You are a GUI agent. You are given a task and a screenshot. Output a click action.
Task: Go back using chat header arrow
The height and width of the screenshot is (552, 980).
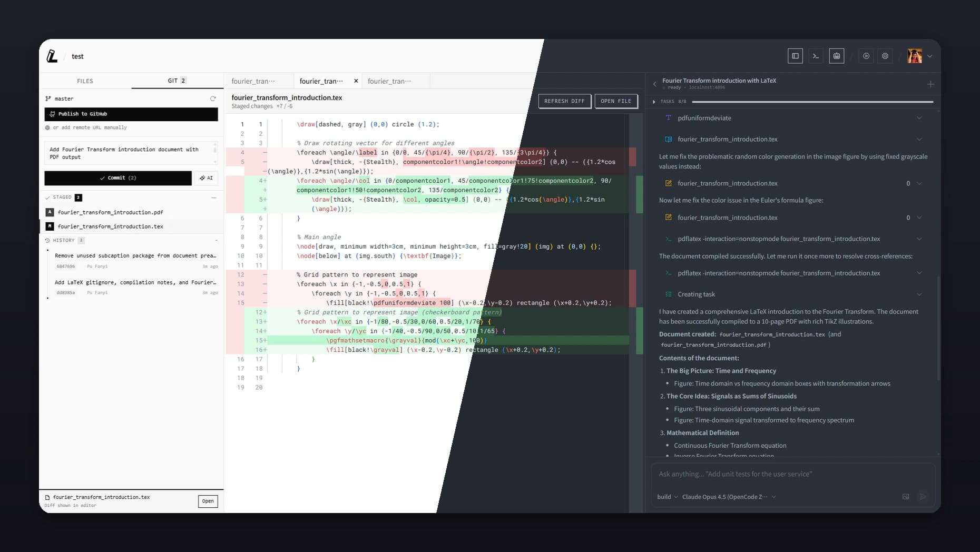coord(654,84)
